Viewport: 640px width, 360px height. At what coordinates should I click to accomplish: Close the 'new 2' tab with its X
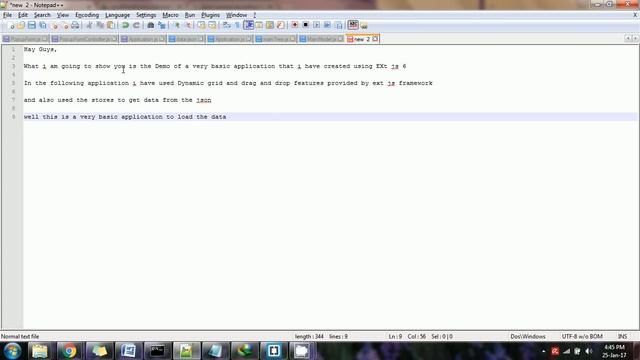(x=375, y=39)
